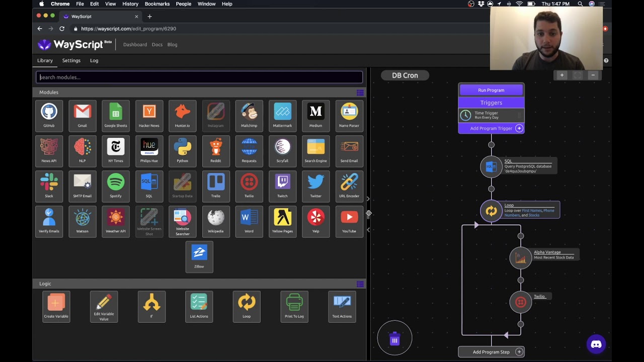Select the NY Times module
Image resolution: width=644 pixels, height=362 pixels.
(x=116, y=151)
